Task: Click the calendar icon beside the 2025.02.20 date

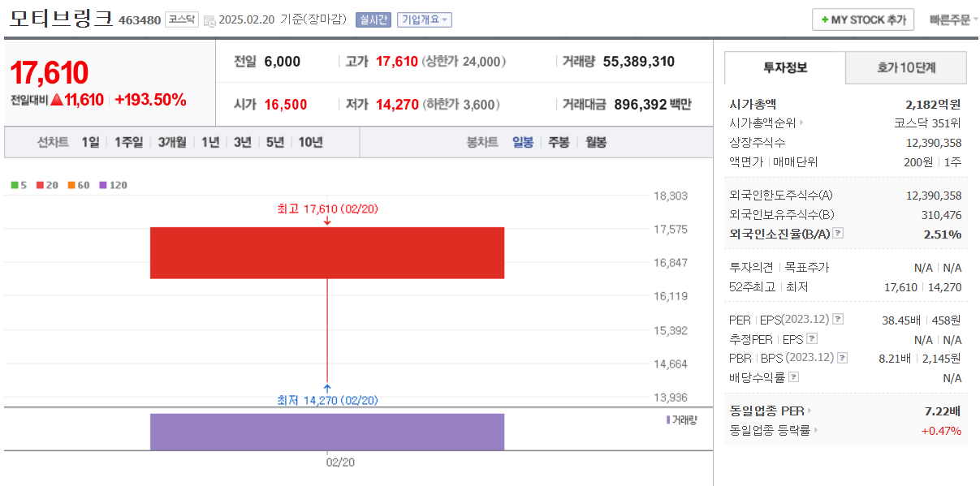Action: (x=209, y=20)
